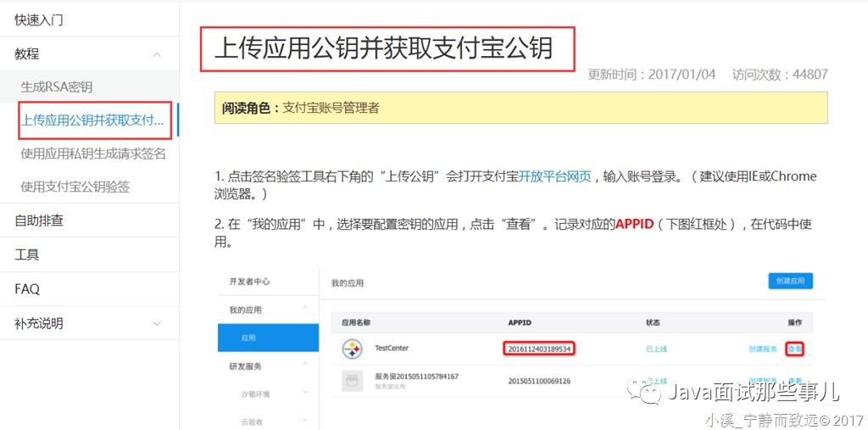Click 查看 link in 服务窗 row
Viewport: 868px width, 430px height.
click(x=795, y=381)
